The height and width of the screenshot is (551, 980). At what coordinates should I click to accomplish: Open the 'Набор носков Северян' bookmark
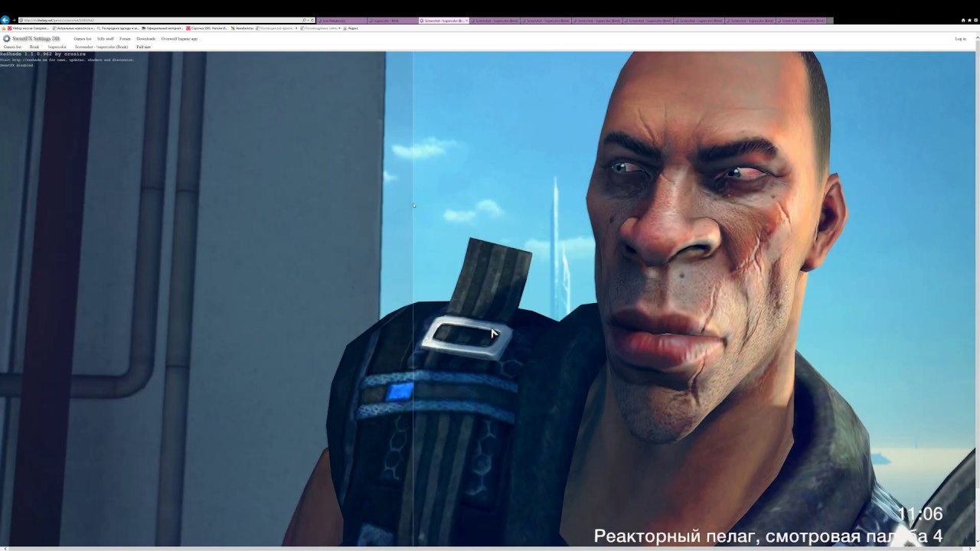pyautogui.click(x=29, y=28)
